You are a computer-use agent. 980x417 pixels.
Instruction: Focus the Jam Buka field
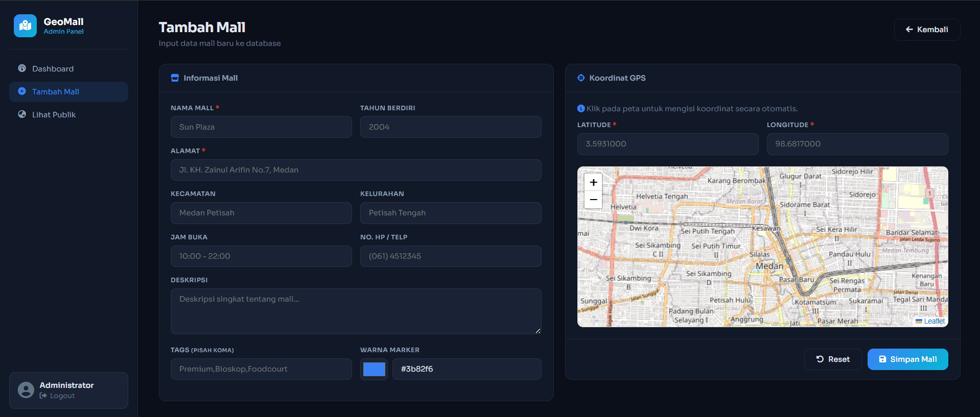click(x=261, y=256)
